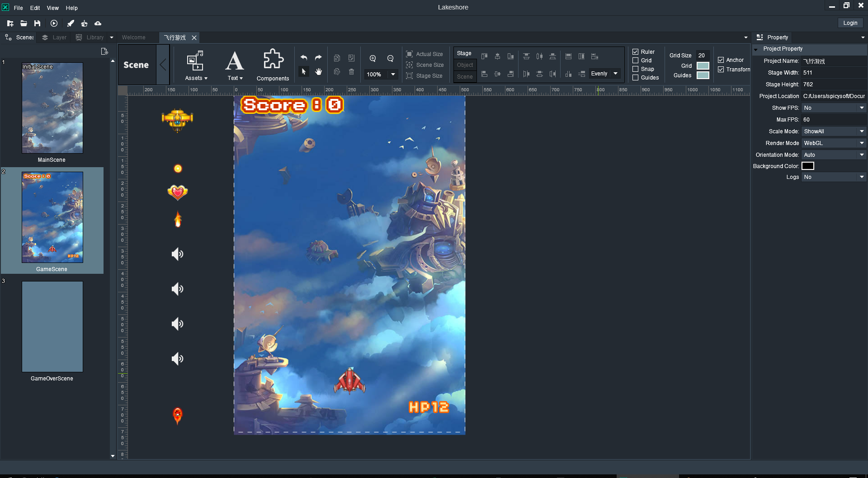Close the 飞行游戏 tab
The image size is (868, 478).
coord(194,37)
